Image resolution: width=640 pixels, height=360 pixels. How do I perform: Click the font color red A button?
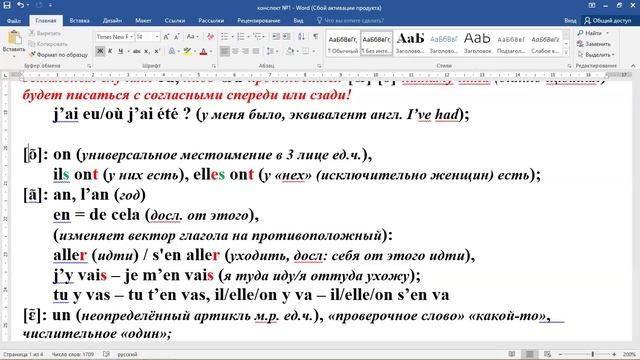coord(203,51)
